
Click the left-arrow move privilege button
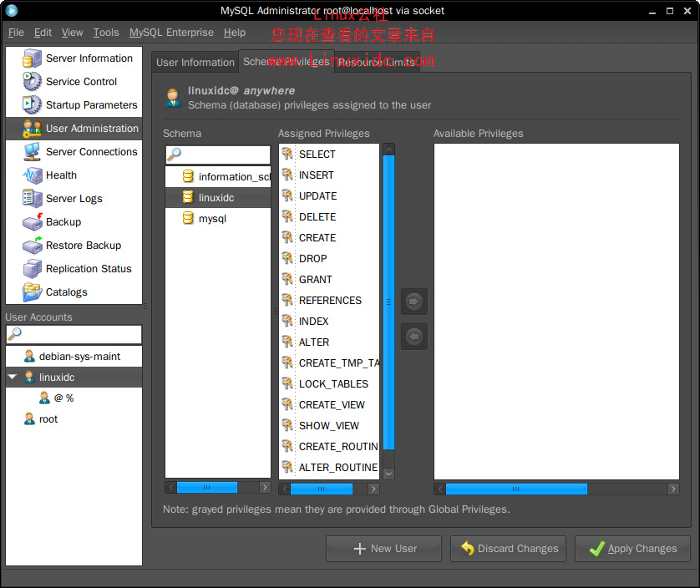click(x=413, y=337)
